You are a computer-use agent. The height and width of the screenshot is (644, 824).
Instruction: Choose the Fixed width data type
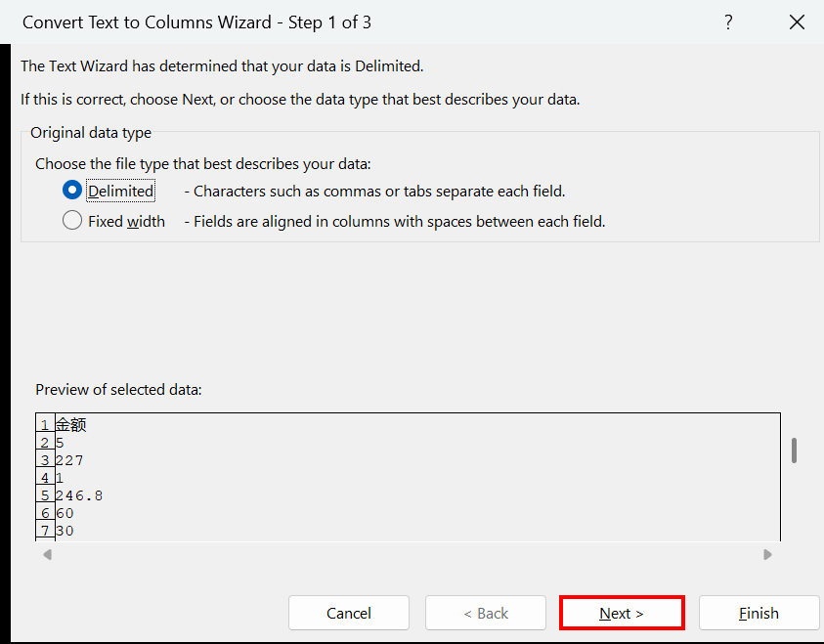[x=71, y=221]
